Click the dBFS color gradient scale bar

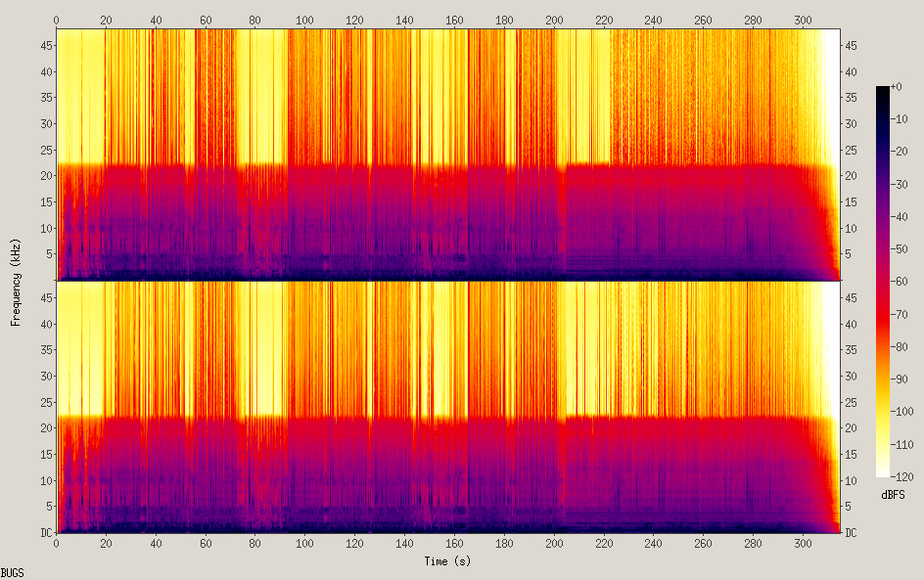(882, 282)
